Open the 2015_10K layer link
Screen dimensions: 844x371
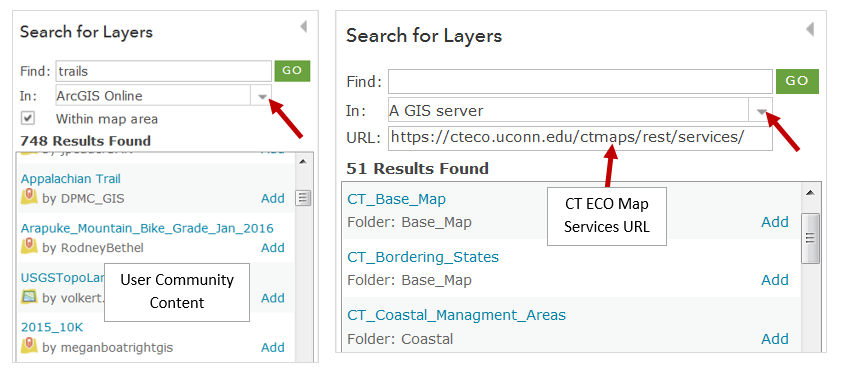(52, 327)
